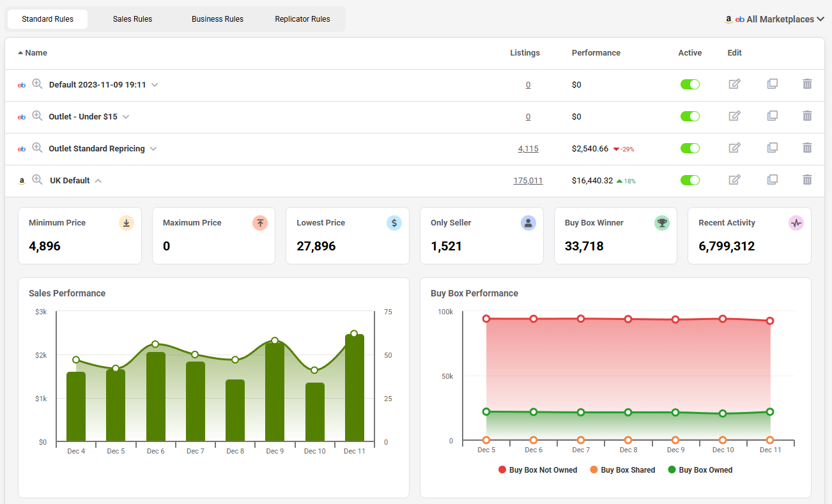
Task: Duplicate the Outlet Standard Repricing rule
Action: click(772, 148)
